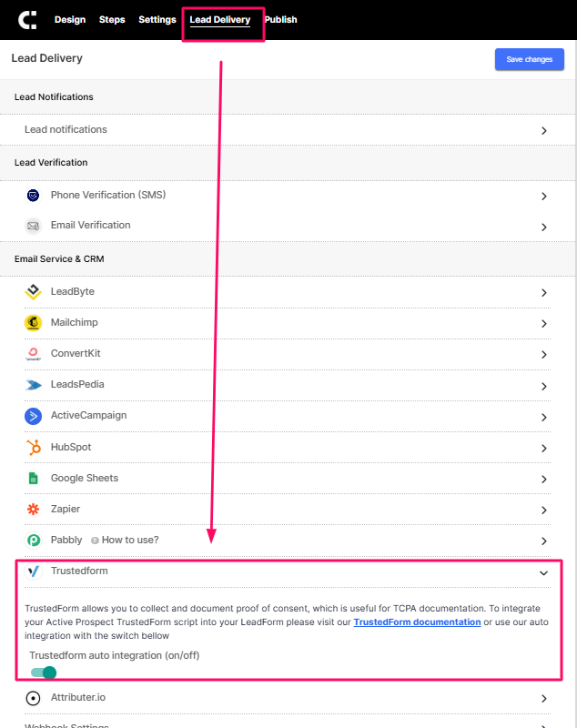Image resolution: width=577 pixels, height=728 pixels.
Task: Click the Save changes button
Action: pyautogui.click(x=529, y=59)
